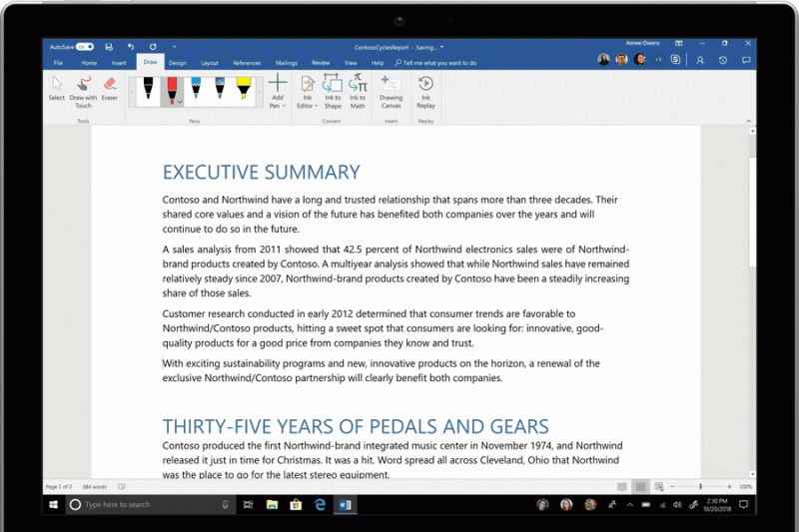Choose the Draw with Touch tool
The height and width of the screenshot is (532, 799).
[83, 90]
